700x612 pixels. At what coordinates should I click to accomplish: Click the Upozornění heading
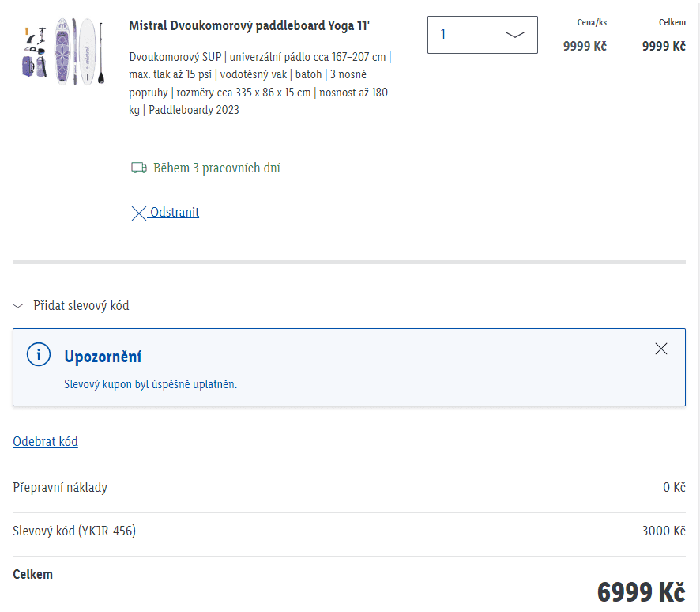pyautogui.click(x=103, y=357)
